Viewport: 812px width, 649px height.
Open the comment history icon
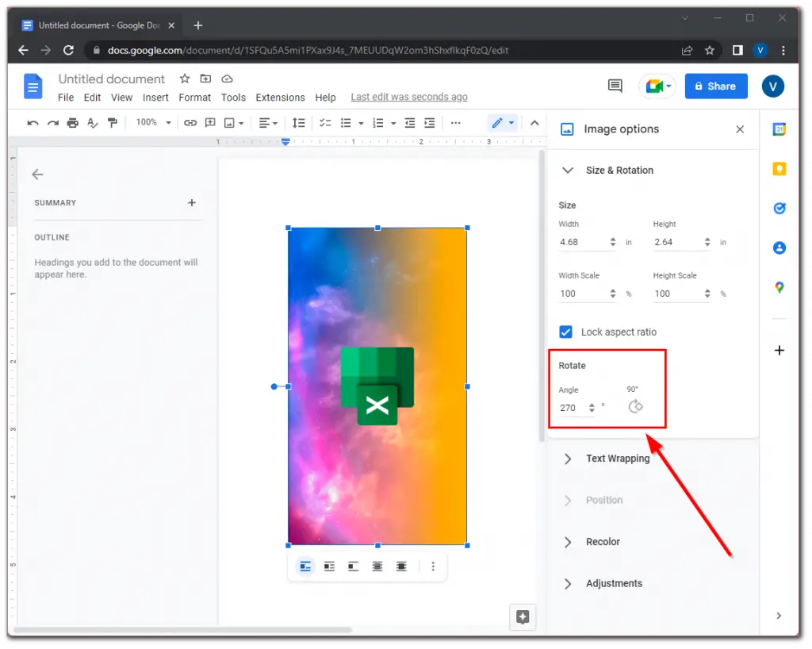[x=615, y=86]
